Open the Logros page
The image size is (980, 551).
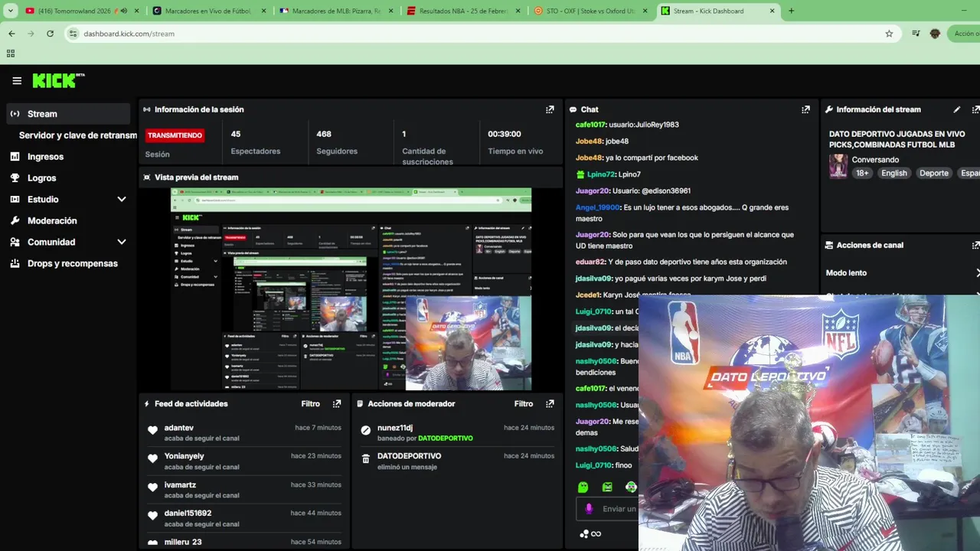pyautogui.click(x=41, y=178)
